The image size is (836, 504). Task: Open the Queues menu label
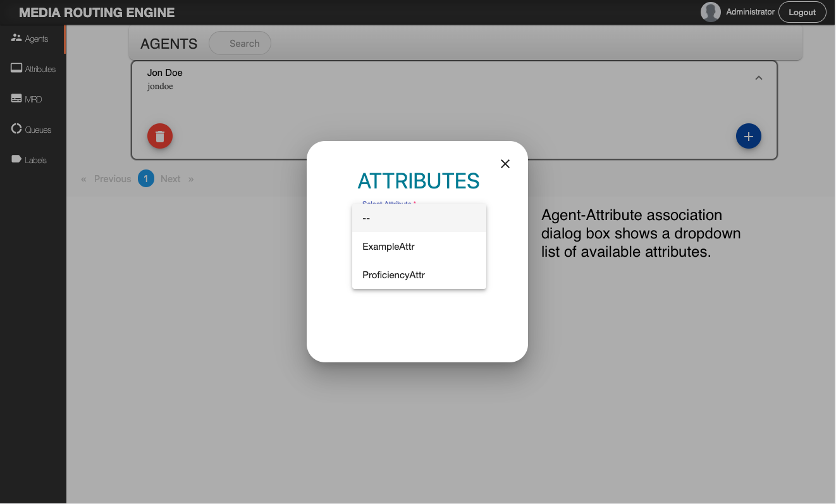(x=39, y=130)
